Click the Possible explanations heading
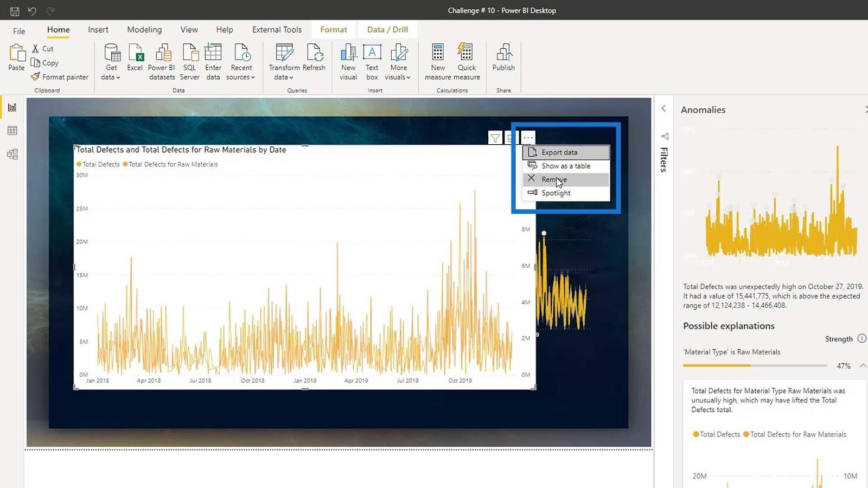 point(729,326)
